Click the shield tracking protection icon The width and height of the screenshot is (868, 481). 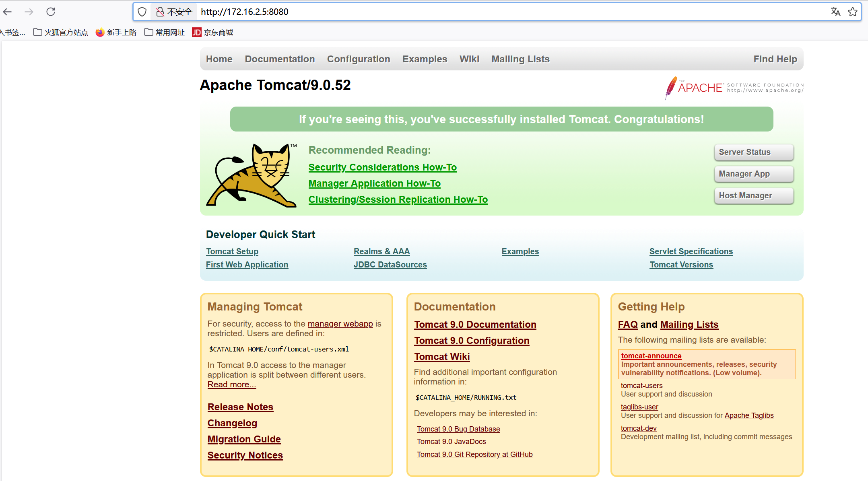[142, 12]
